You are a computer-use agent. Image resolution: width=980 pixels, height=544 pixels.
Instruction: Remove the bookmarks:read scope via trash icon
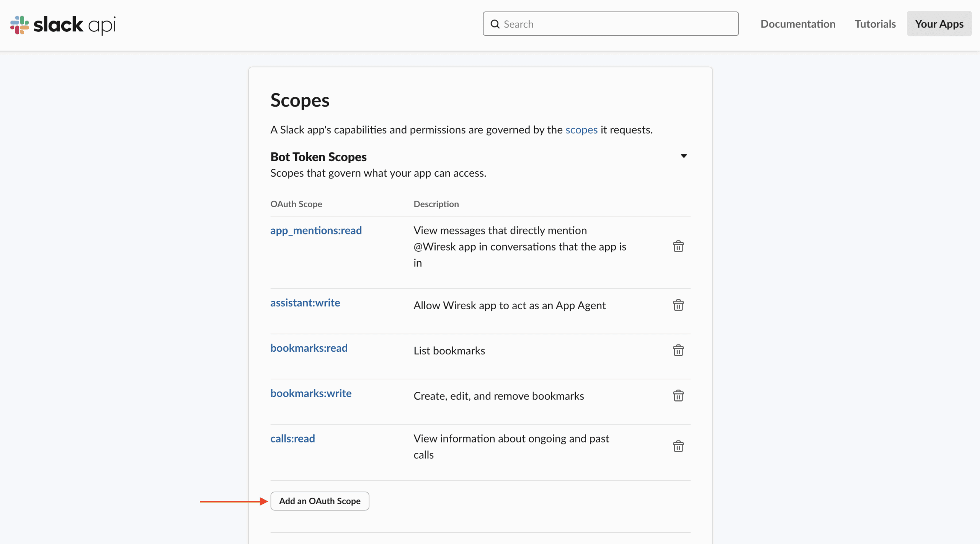coord(678,351)
